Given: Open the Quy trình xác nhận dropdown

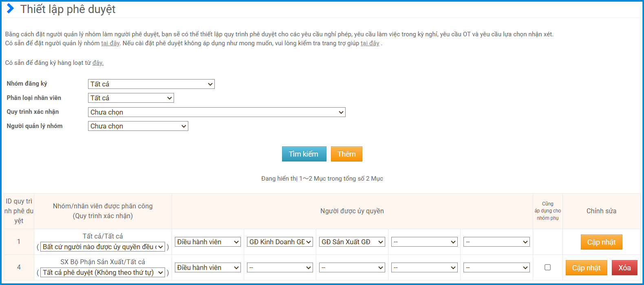Looking at the screenshot, I should pyautogui.click(x=216, y=112).
